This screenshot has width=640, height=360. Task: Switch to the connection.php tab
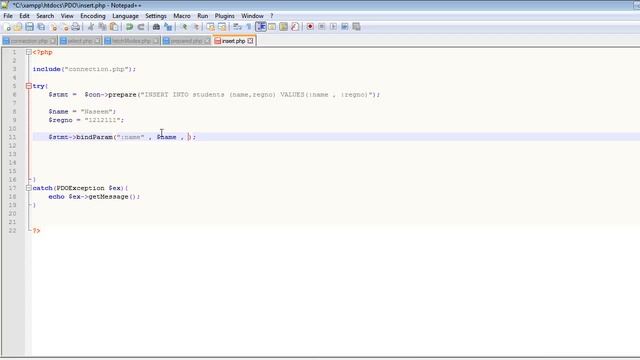(x=29, y=41)
